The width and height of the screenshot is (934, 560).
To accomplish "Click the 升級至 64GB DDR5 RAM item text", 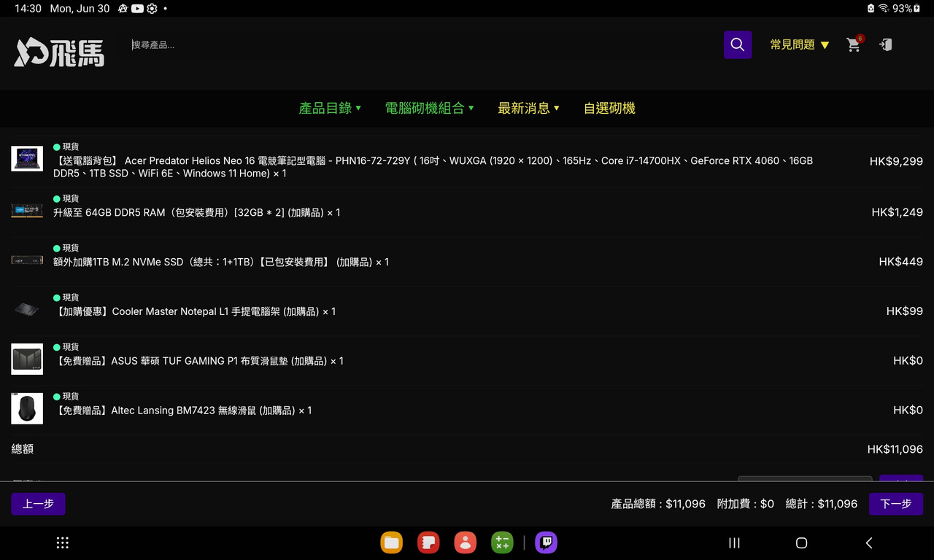I will (196, 212).
